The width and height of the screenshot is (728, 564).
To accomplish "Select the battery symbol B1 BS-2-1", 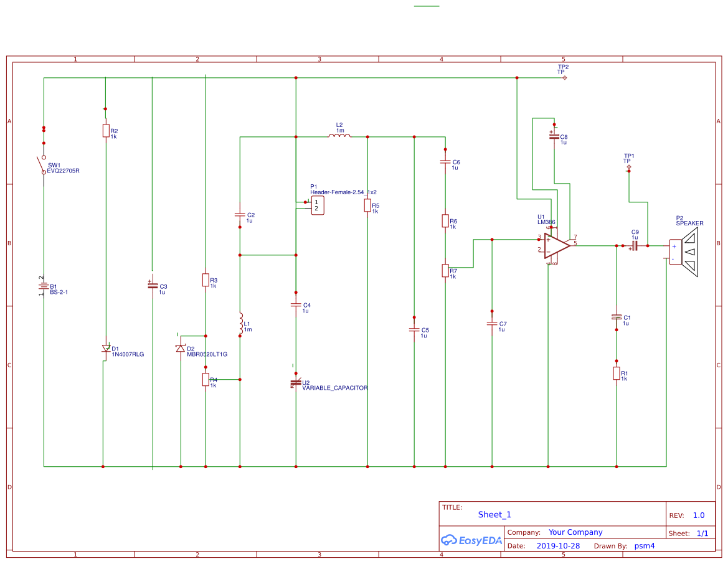I will (x=42, y=286).
